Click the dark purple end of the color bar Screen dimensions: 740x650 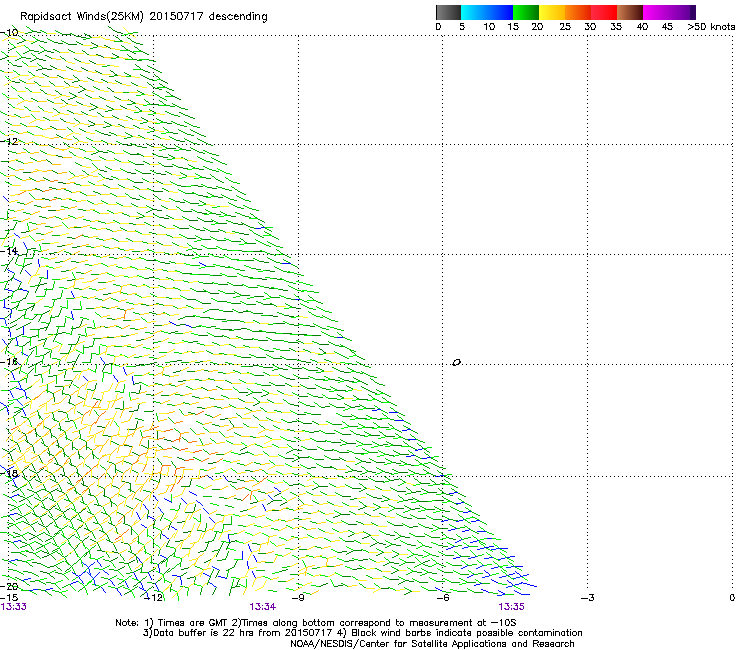(x=691, y=12)
